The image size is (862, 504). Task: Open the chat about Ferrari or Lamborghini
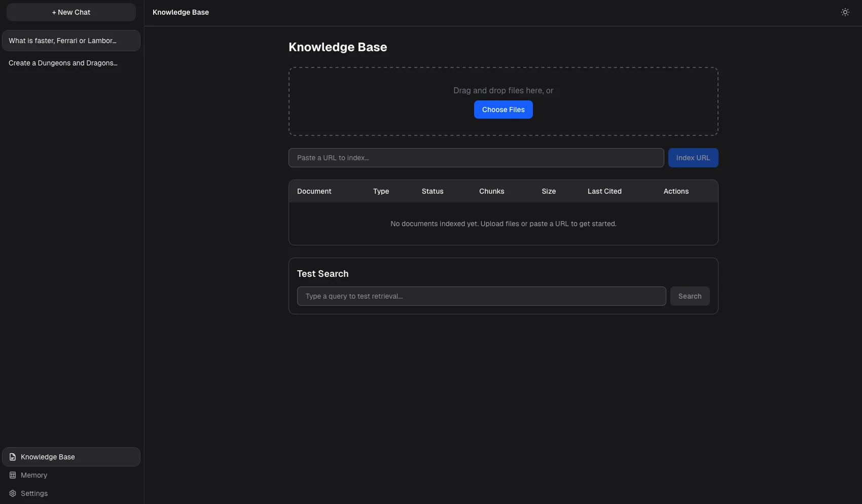(71, 41)
